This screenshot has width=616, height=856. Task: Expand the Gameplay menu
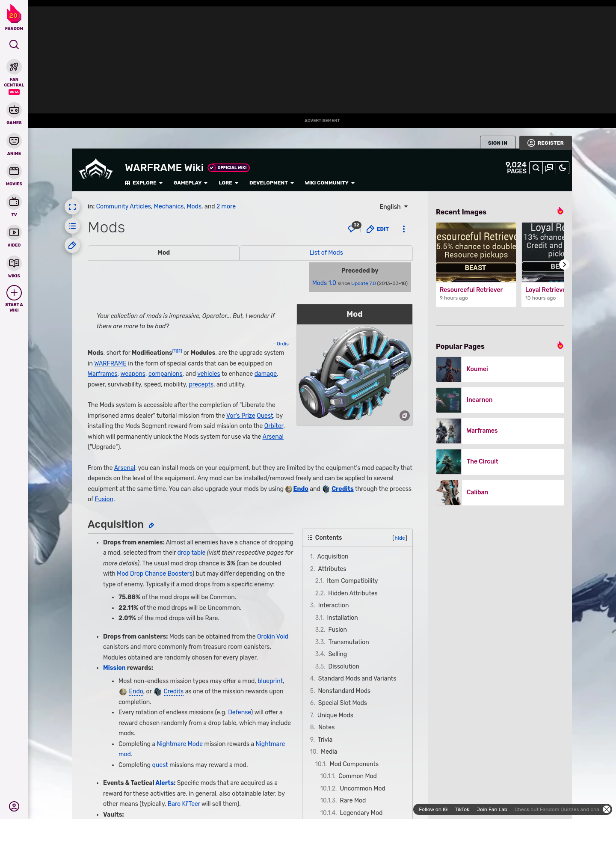190,183
